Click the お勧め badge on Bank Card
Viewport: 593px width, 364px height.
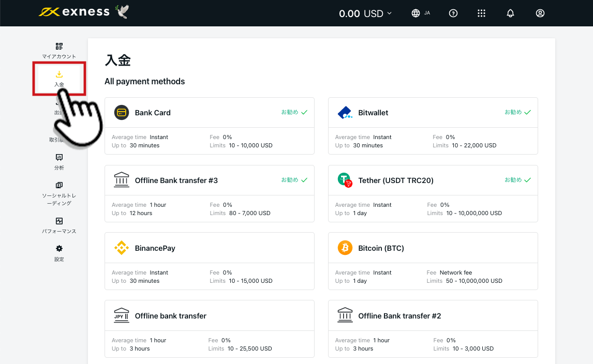pos(294,112)
